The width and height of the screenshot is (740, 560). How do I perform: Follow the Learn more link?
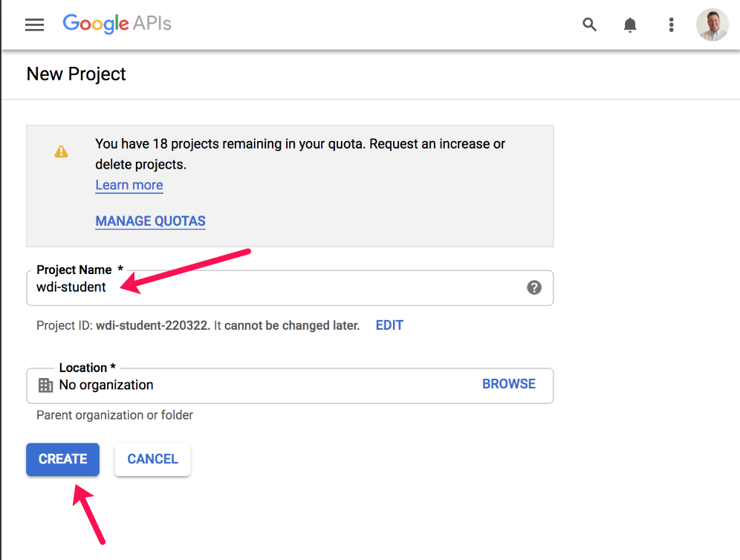(x=129, y=185)
